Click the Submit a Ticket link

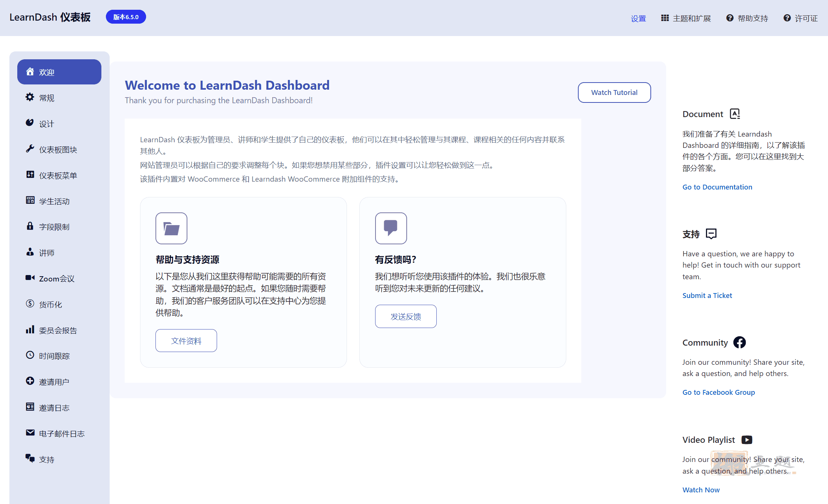click(707, 295)
